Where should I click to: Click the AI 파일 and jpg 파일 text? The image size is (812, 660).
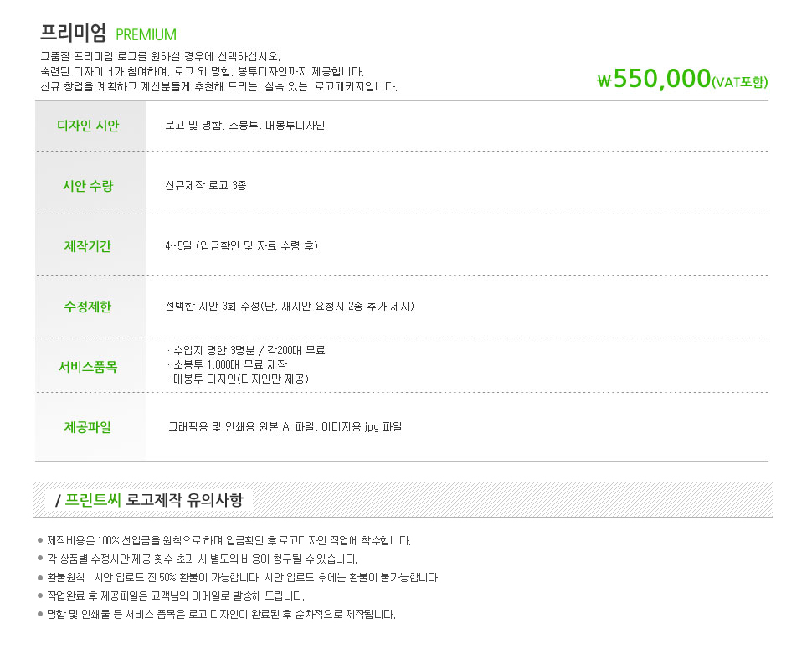click(285, 426)
